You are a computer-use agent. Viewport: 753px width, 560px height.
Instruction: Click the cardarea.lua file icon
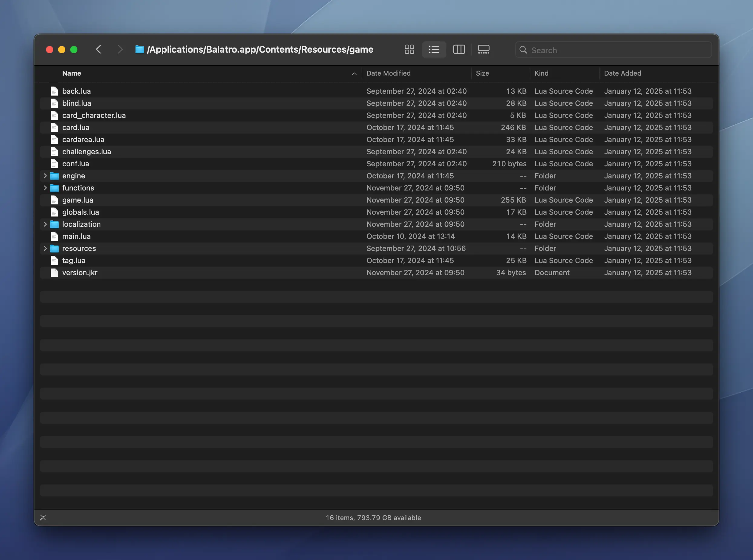54,139
